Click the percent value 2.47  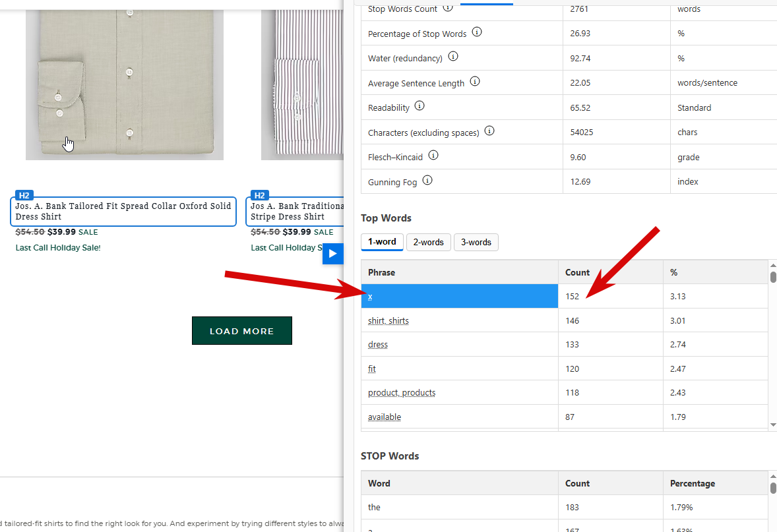click(678, 369)
